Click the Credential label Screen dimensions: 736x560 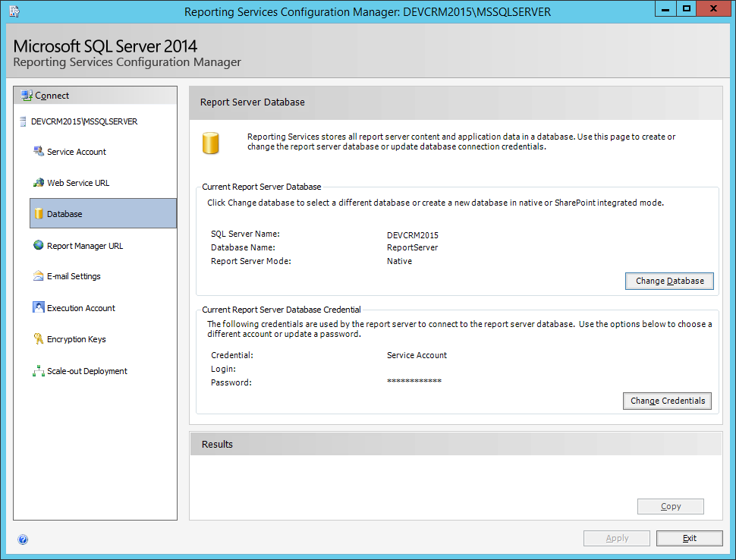(232, 355)
